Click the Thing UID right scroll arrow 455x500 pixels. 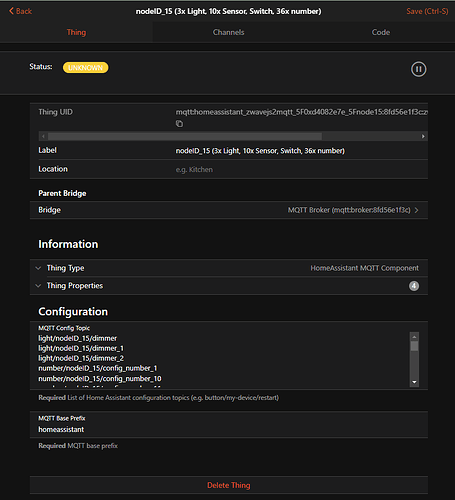(423, 136)
